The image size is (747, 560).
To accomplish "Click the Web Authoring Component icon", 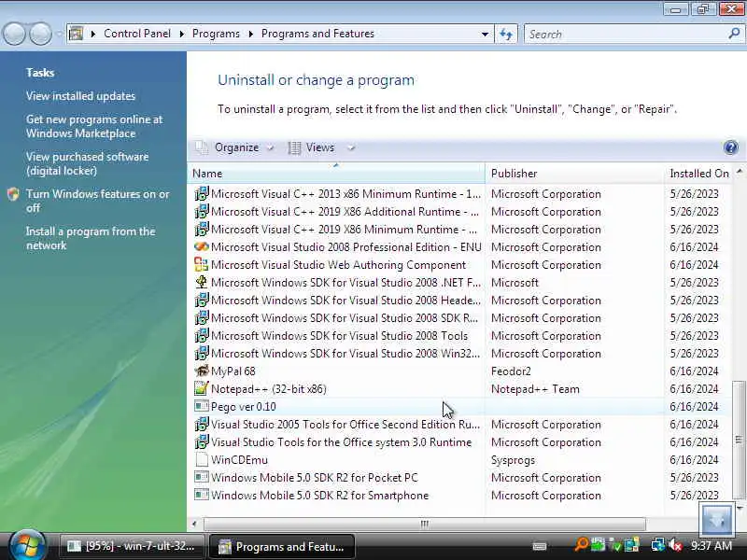I will point(202,265).
